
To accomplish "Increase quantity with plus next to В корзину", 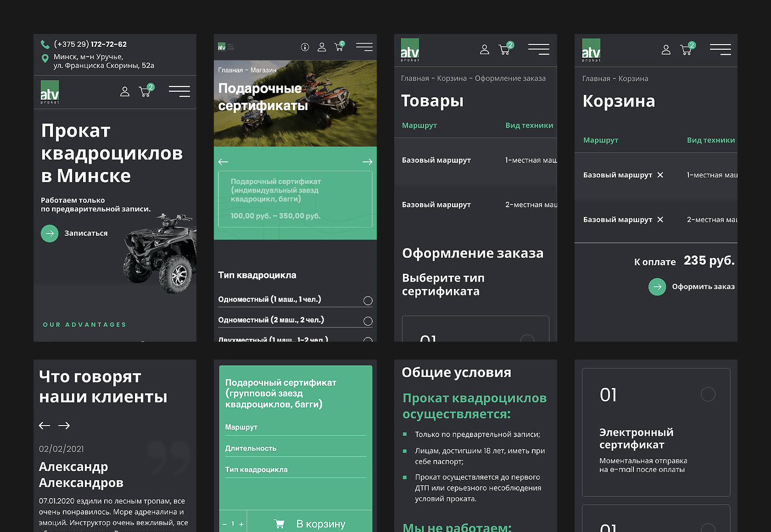I will [x=241, y=524].
